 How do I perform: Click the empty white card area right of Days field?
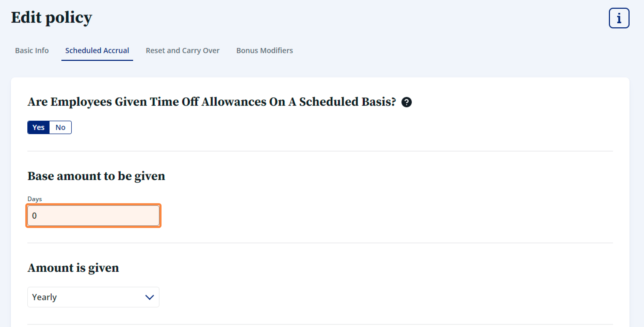[387, 216]
